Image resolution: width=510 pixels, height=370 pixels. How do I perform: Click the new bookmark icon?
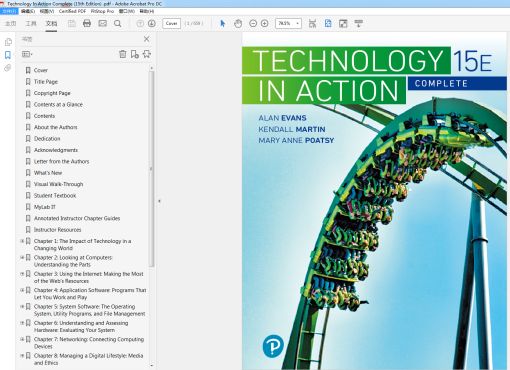point(135,54)
